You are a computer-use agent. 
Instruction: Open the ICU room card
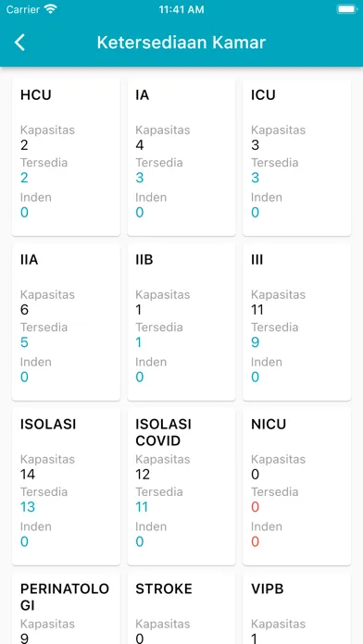click(x=297, y=157)
